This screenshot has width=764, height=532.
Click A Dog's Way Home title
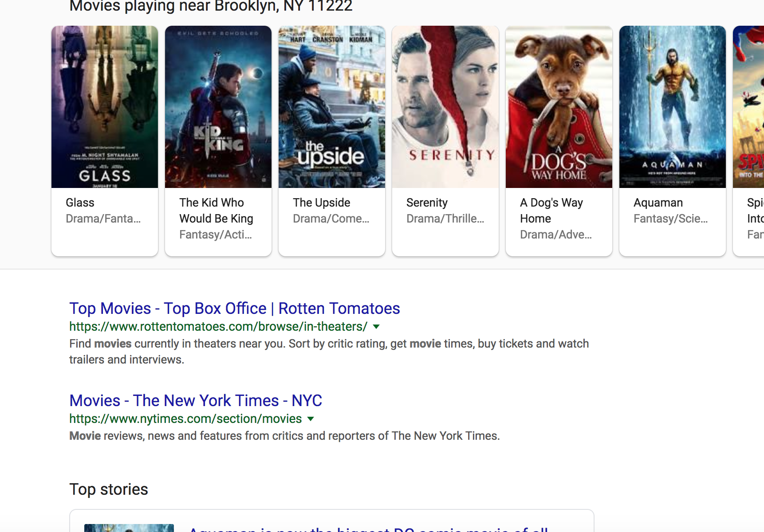coord(551,211)
